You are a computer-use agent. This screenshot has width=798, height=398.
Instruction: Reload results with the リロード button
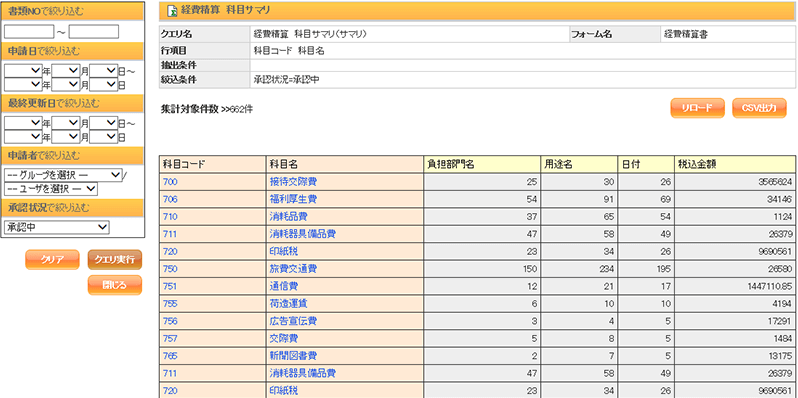point(697,108)
